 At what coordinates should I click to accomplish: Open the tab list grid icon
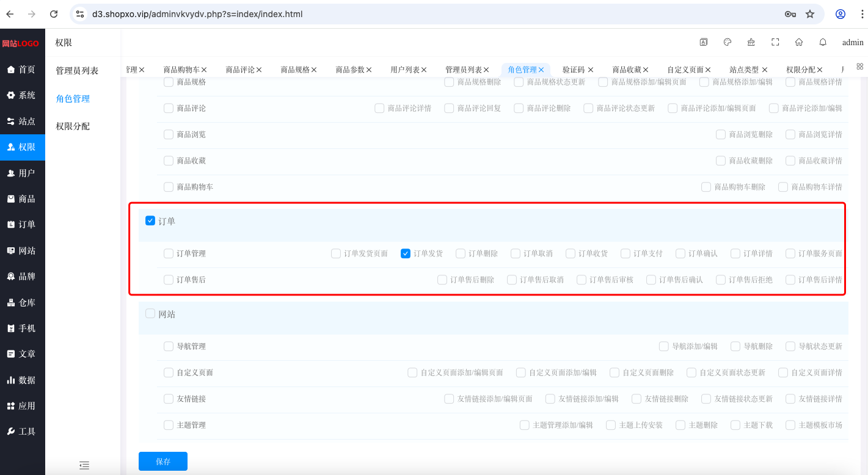click(860, 66)
